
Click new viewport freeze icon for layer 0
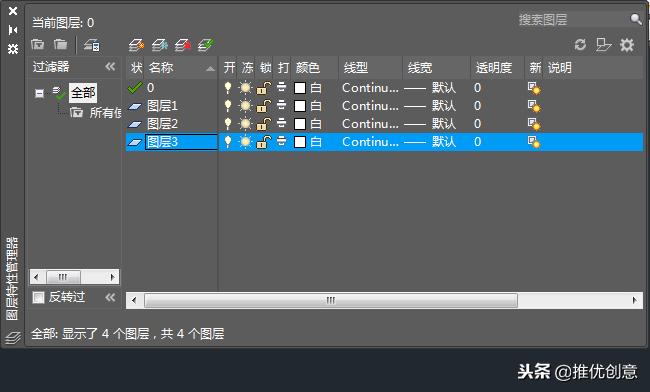[534, 88]
